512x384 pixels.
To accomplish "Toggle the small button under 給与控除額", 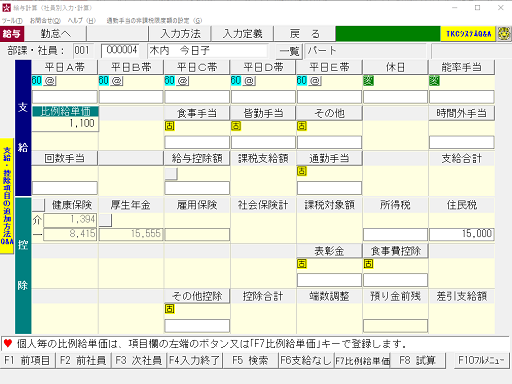I will click(x=171, y=174).
